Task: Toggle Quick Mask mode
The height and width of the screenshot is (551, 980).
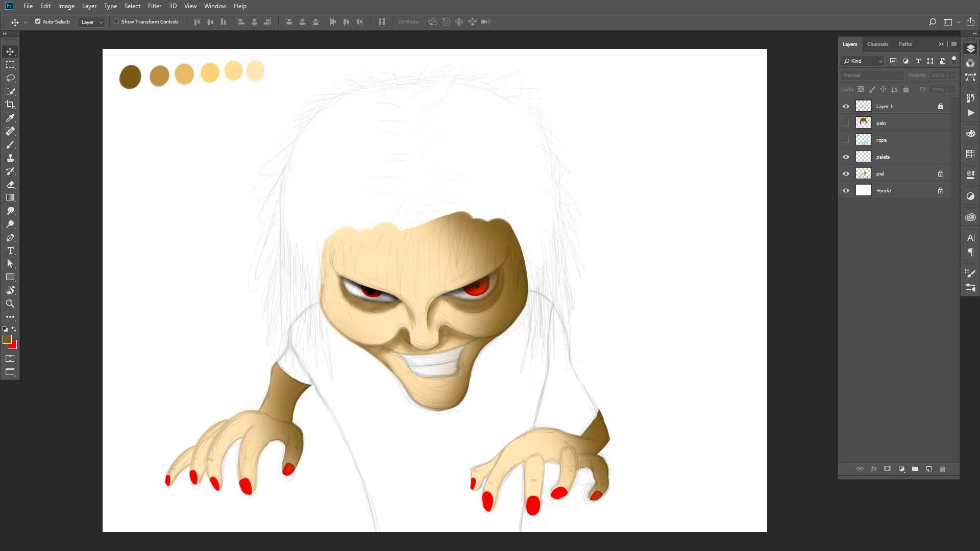Action: [x=10, y=359]
